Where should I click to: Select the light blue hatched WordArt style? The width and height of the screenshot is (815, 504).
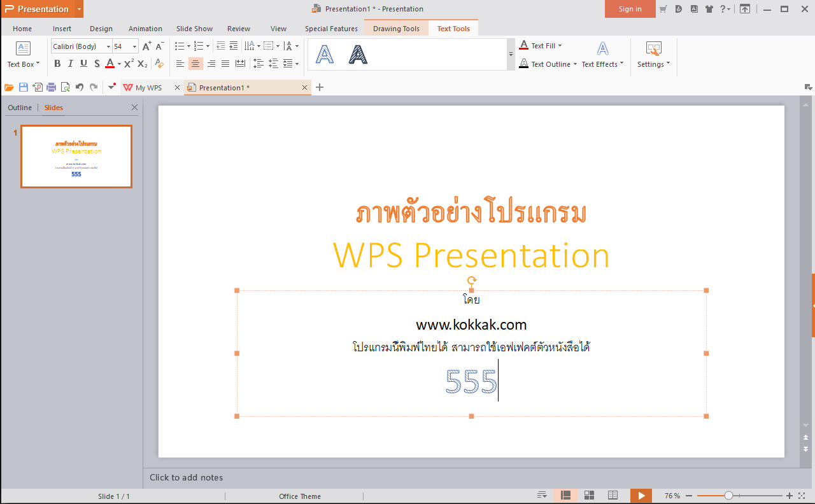325,55
